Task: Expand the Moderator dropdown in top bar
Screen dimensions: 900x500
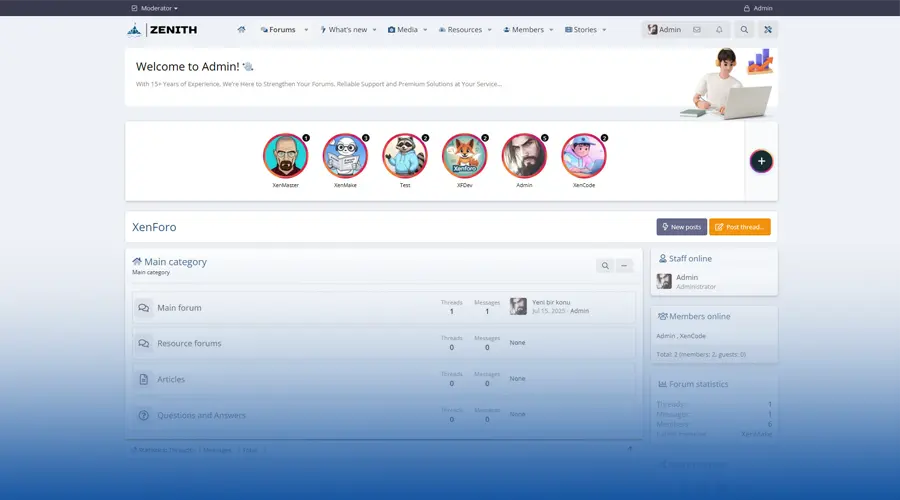Action: (x=155, y=8)
